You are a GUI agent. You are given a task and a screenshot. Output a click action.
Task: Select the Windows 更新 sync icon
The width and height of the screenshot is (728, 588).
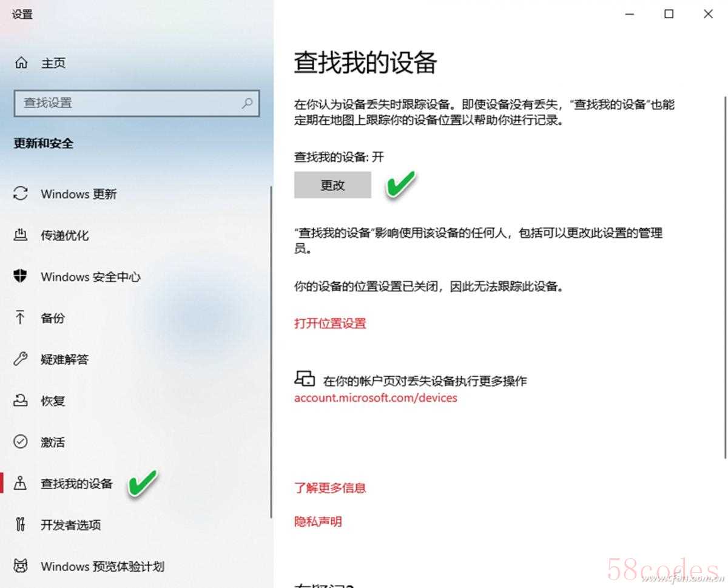pyautogui.click(x=21, y=194)
